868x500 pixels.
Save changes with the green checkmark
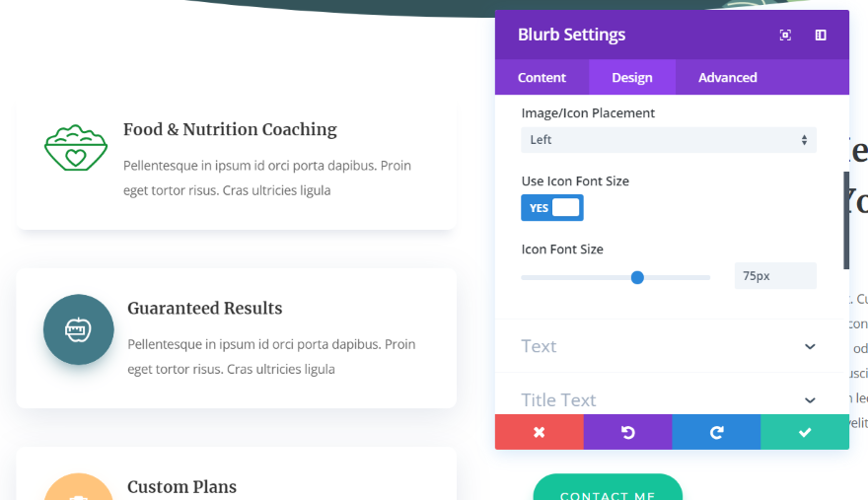pyautogui.click(x=805, y=432)
